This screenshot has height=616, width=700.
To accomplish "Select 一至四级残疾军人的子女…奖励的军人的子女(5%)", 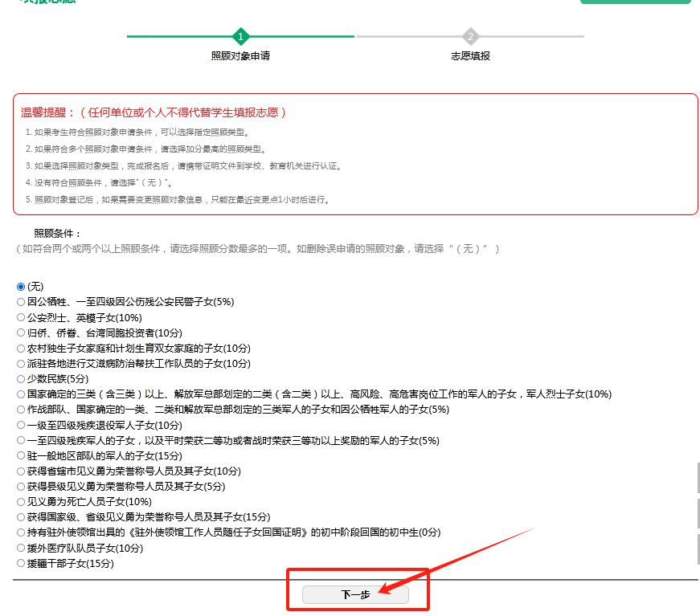I will point(21,441).
